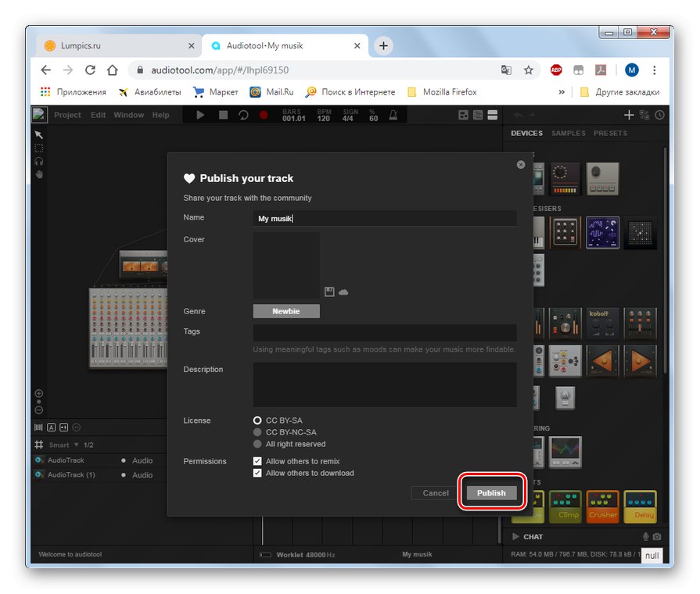Open the Edit menu
700x594 pixels.
pyautogui.click(x=99, y=115)
